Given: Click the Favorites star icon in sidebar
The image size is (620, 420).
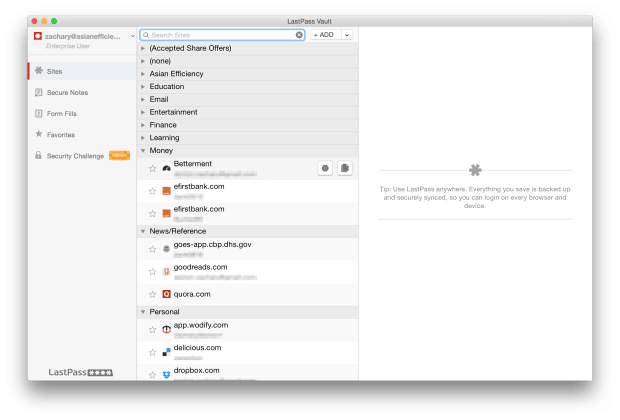Looking at the screenshot, I should (38, 134).
